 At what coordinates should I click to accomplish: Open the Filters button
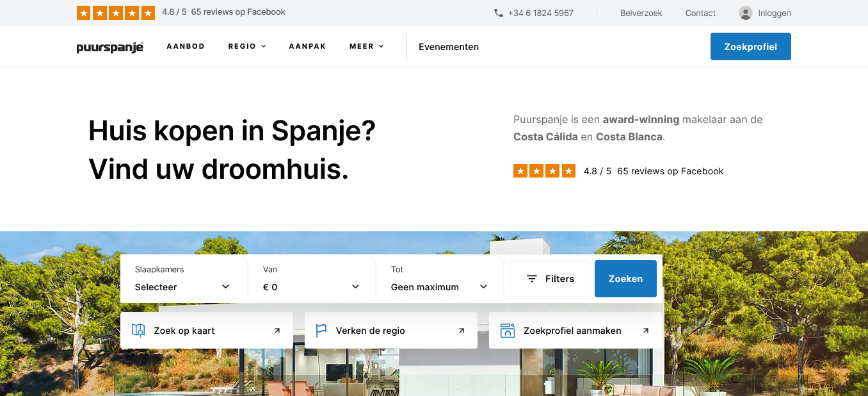click(550, 279)
